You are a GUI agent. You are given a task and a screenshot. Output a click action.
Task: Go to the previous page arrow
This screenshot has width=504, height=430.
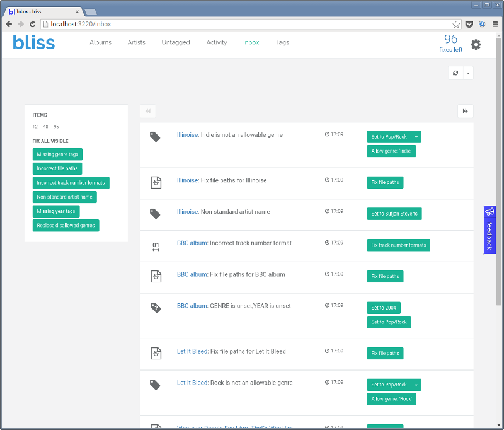[x=148, y=111]
